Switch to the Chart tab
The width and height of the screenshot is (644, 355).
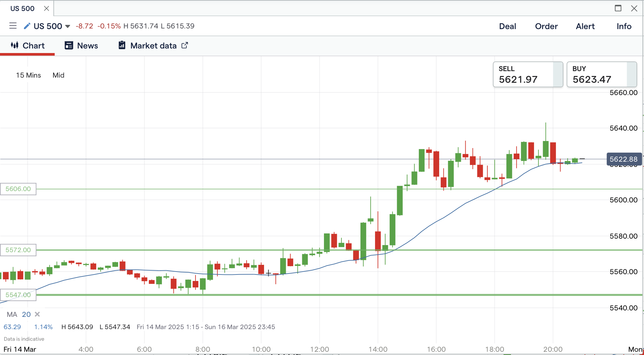point(28,46)
